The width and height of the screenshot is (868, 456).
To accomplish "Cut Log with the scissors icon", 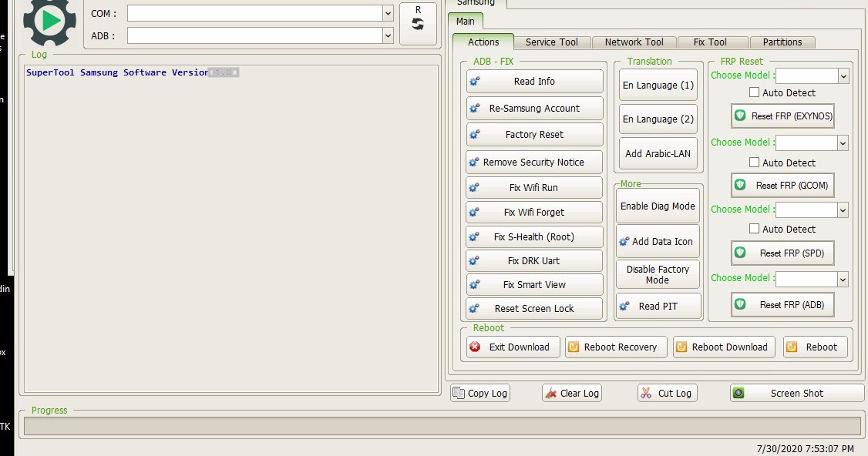I will coord(667,393).
